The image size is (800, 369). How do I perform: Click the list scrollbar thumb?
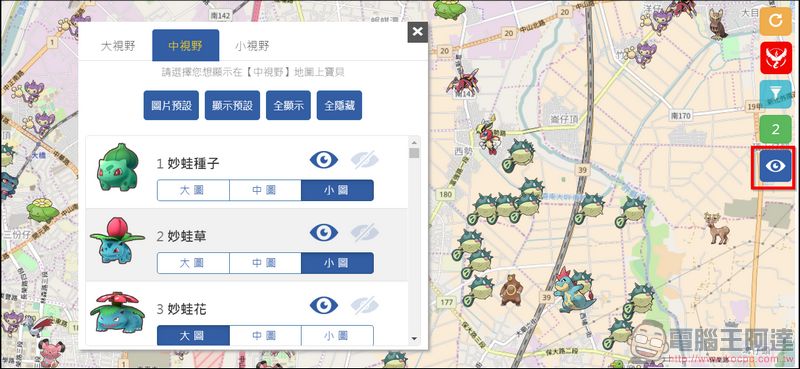(x=414, y=153)
